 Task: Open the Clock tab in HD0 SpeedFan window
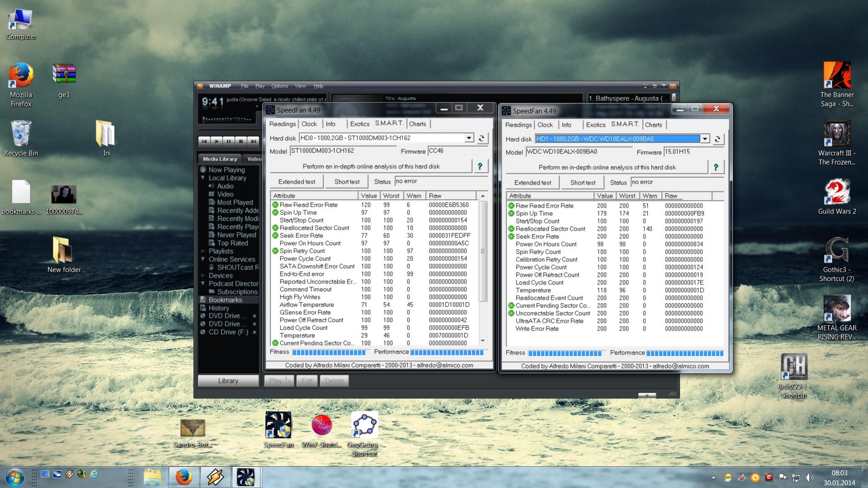coord(309,124)
